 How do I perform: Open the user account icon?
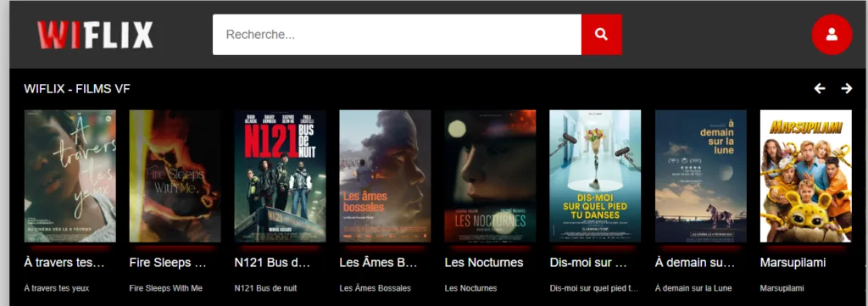(832, 34)
